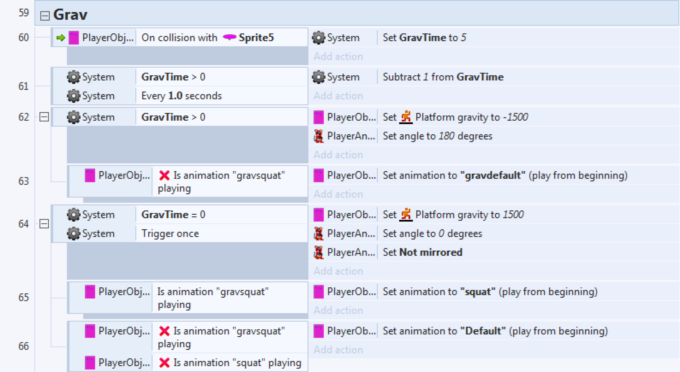Collapse event 64 sub-events
680x372 pixels.
pos(44,224)
